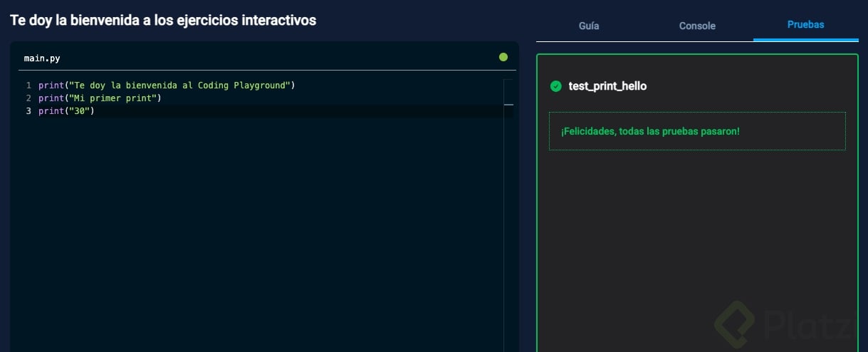Click line number 1 in the gutter

(x=28, y=86)
